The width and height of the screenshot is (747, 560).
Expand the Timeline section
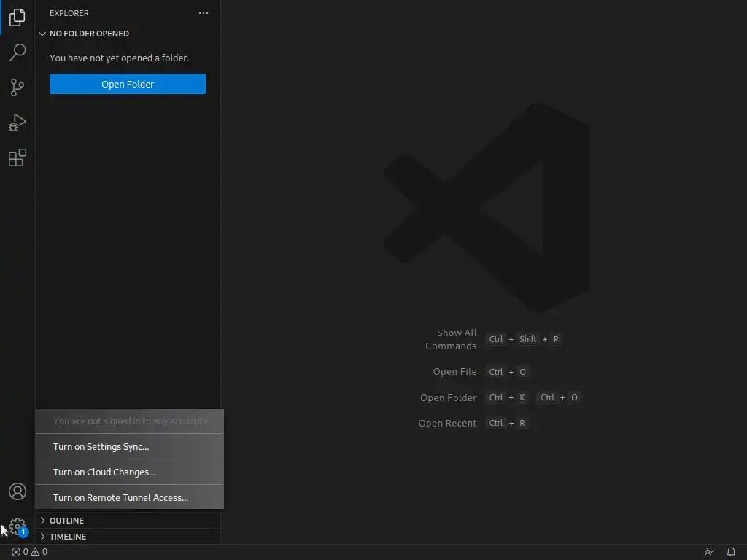[128, 537]
